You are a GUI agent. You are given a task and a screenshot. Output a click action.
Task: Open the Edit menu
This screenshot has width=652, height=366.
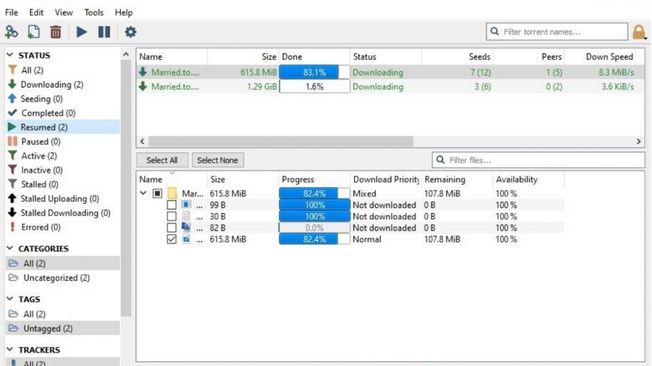click(36, 12)
